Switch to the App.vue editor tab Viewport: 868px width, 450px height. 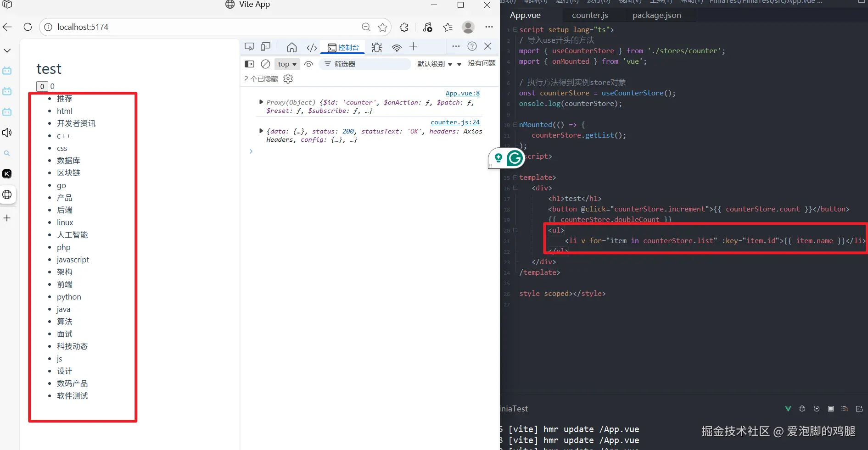[x=525, y=15]
